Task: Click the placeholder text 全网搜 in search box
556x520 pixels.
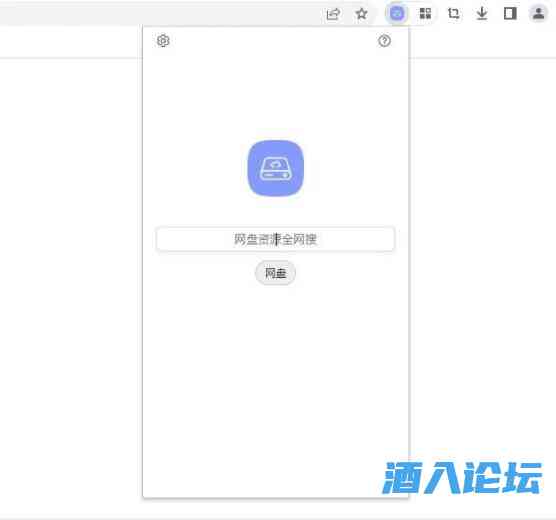Action: [299, 239]
